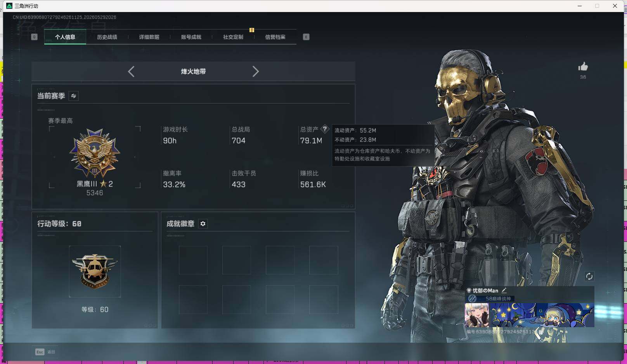Click the Esc 返回 button
The width and height of the screenshot is (627, 364).
point(45,352)
